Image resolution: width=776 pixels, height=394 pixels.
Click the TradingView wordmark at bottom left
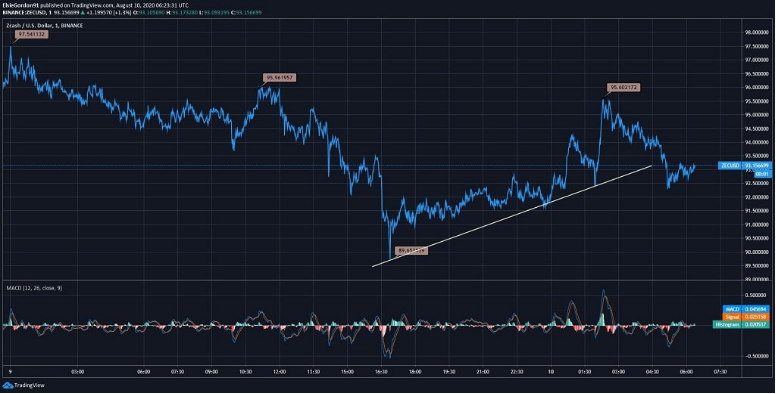pos(29,385)
